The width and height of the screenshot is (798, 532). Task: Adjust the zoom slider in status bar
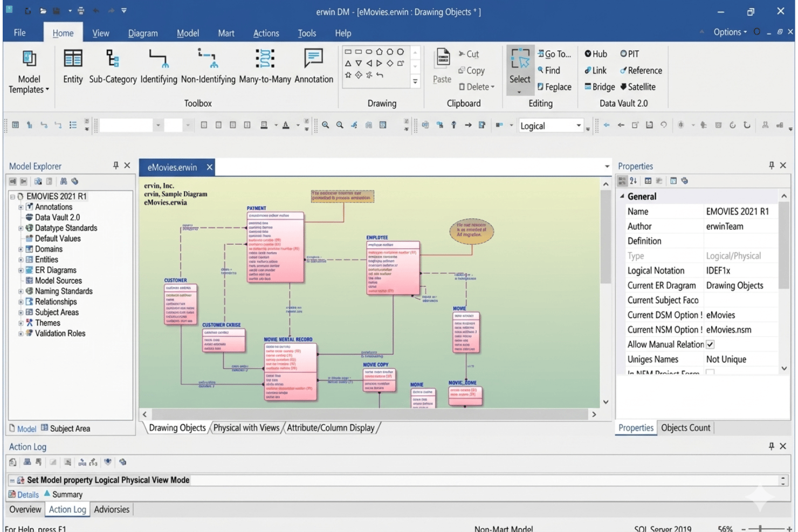click(761, 529)
